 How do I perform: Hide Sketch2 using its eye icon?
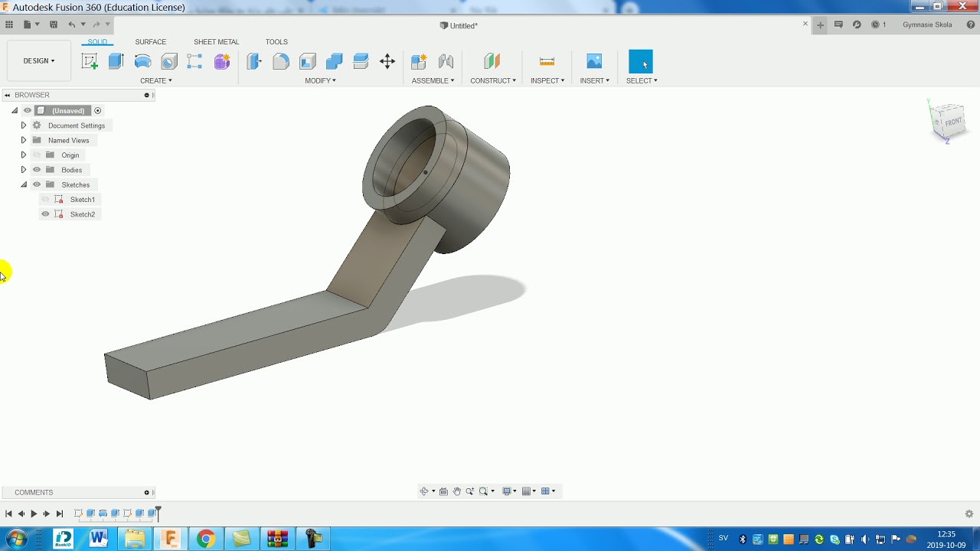[45, 214]
